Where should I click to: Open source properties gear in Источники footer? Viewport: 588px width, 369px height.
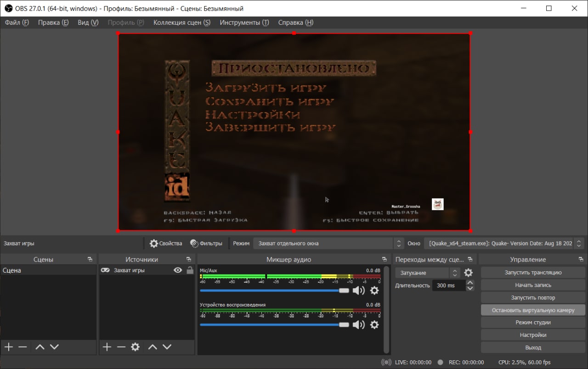point(135,347)
